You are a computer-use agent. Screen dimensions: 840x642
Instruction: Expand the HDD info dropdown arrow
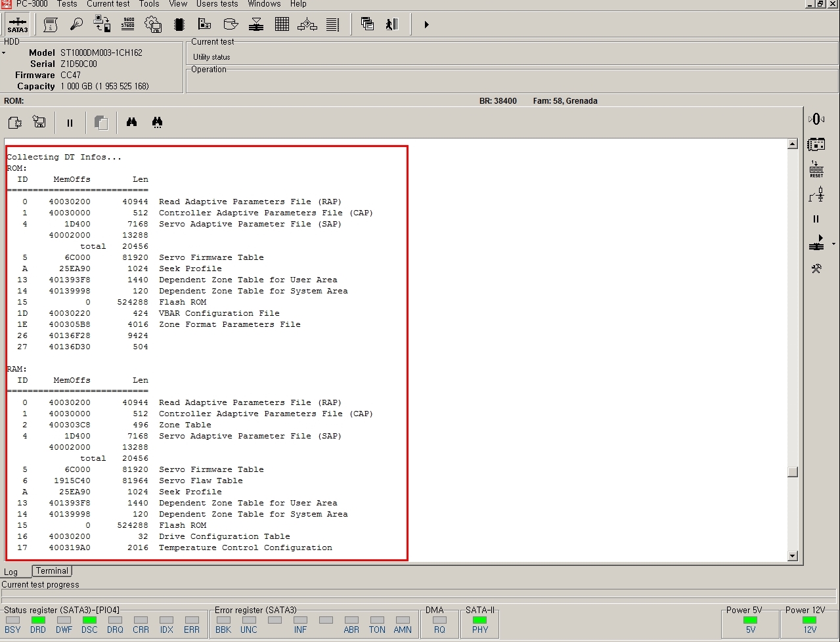pos(3,53)
